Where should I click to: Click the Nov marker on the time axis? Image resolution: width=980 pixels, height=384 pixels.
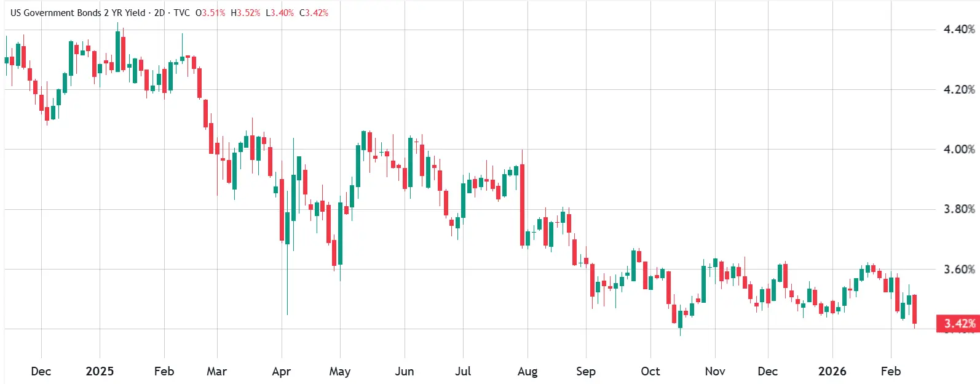[x=714, y=371]
